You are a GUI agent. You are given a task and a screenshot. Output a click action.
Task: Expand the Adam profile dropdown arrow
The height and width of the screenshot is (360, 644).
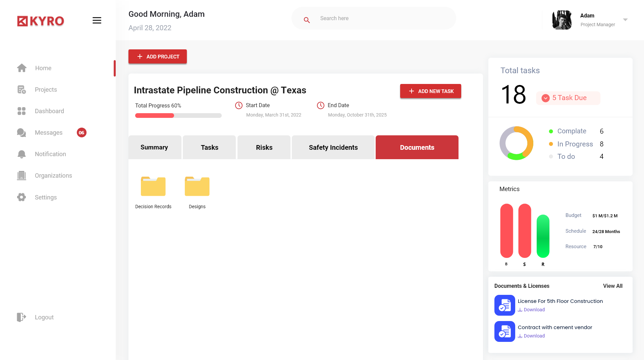[x=625, y=20]
